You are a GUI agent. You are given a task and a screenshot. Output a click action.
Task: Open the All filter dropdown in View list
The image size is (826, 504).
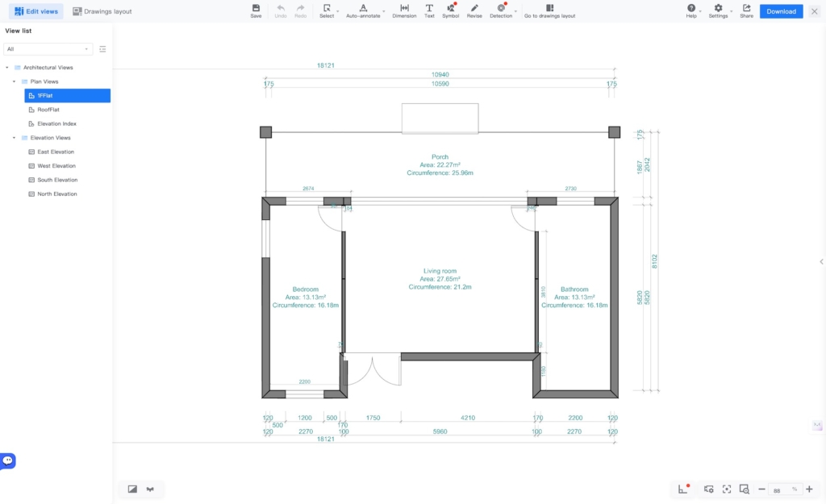[48, 49]
